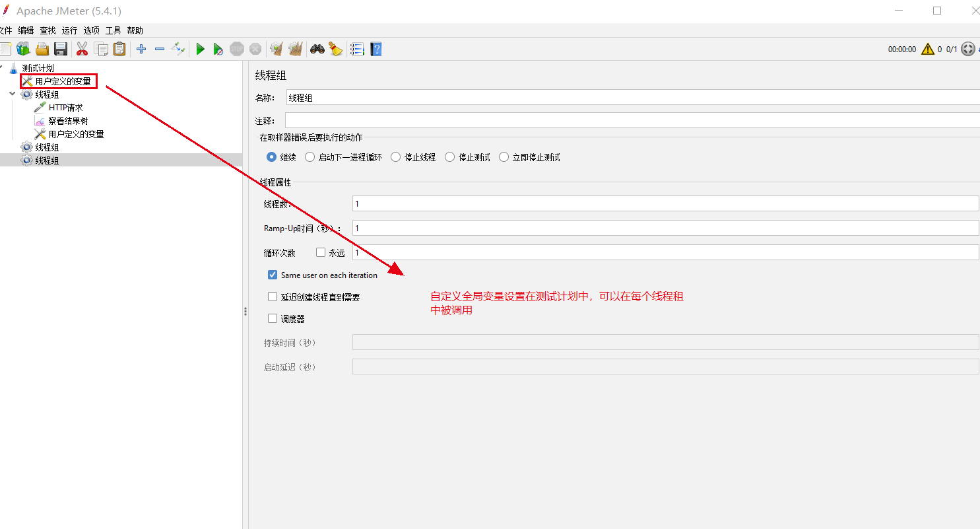
Task: Click the 在取样器错误后要执行的动作 label
Action: point(311,137)
